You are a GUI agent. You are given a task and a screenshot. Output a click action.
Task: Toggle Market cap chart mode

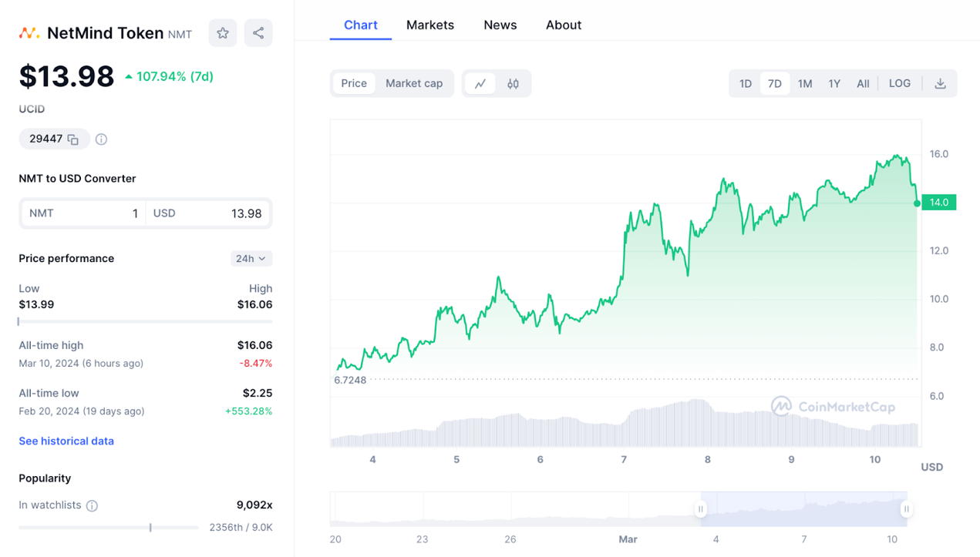point(414,83)
